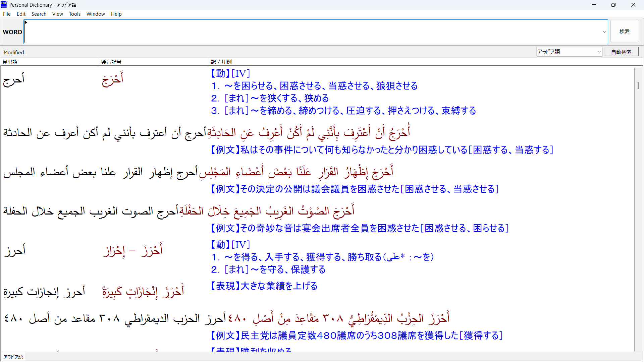
Task: Click the 検索 search button
Action: [x=624, y=32]
